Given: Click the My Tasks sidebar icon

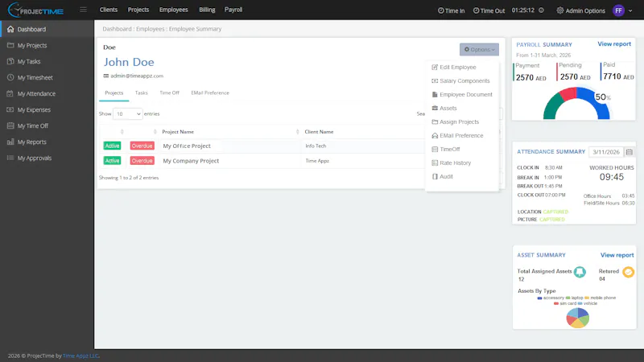Looking at the screenshot, I should pos(10,61).
